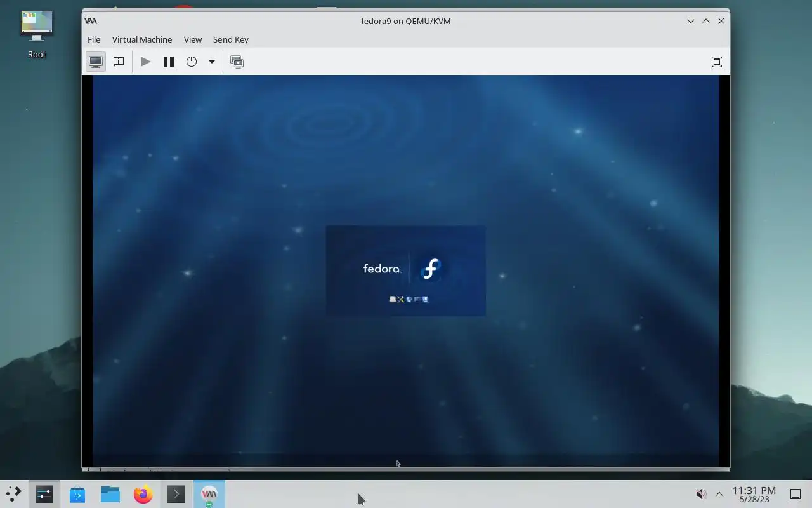Click inside the Fedora guest display
The height and width of the screenshot is (508, 812).
(406, 271)
